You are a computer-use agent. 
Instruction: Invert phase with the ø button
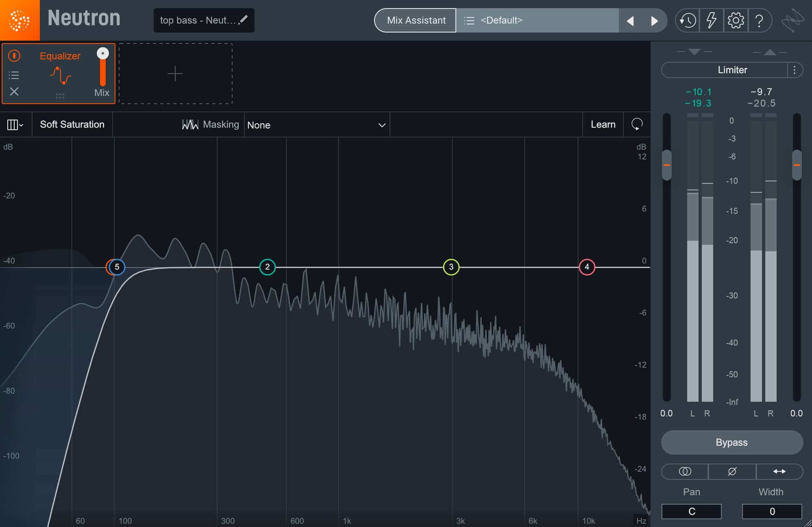pos(732,471)
